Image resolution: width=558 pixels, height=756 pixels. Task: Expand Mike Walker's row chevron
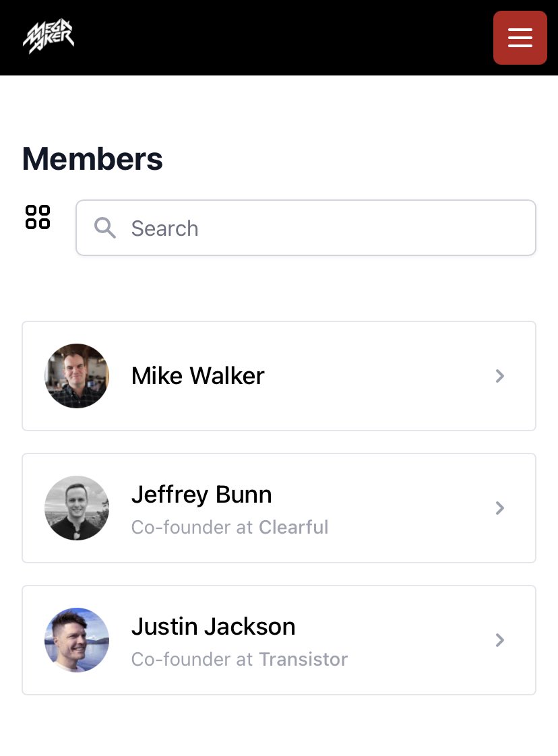tap(500, 376)
